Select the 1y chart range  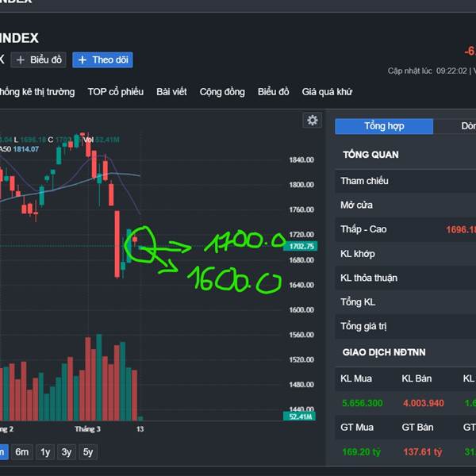45,452
